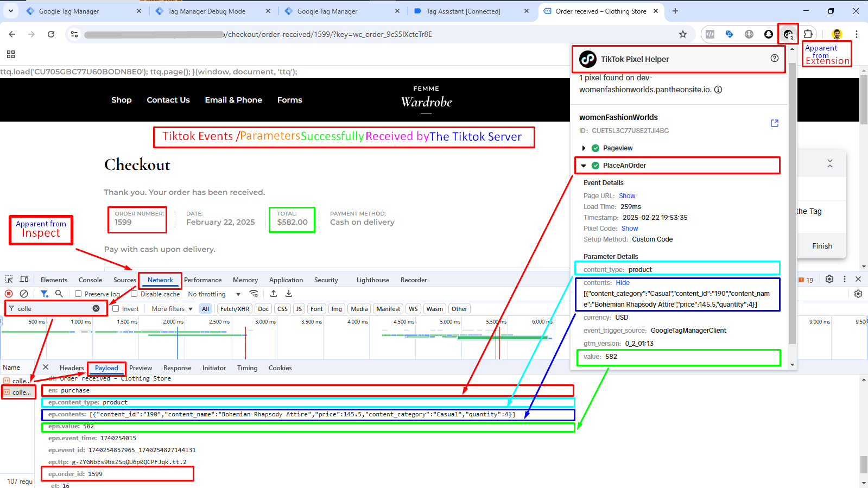Open the Response tab of the request

coord(177,368)
